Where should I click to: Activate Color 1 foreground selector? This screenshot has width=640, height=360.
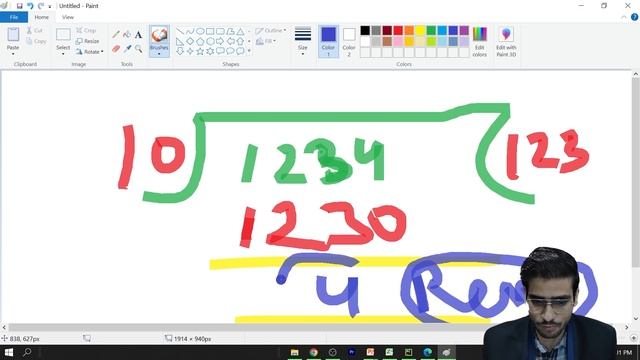(328, 41)
